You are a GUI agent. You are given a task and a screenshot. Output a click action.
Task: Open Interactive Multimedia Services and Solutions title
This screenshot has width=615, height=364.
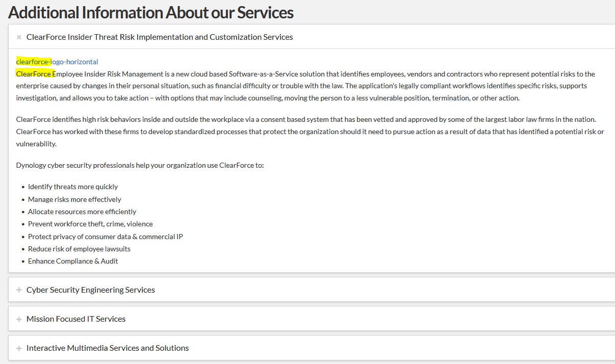(x=108, y=348)
